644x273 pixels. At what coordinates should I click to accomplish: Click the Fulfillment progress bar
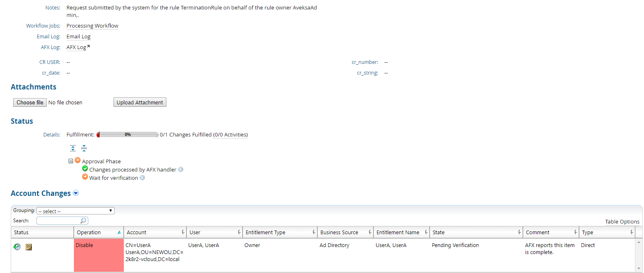point(128,134)
